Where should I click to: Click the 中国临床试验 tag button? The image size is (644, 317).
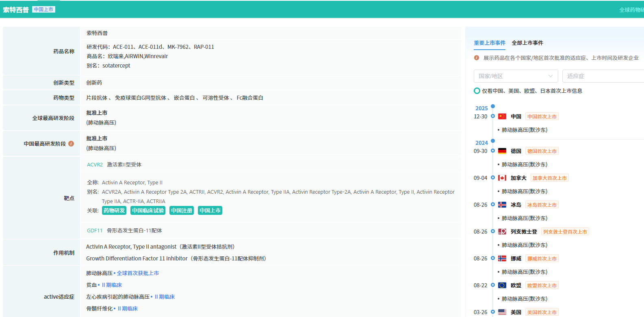click(148, 210)
